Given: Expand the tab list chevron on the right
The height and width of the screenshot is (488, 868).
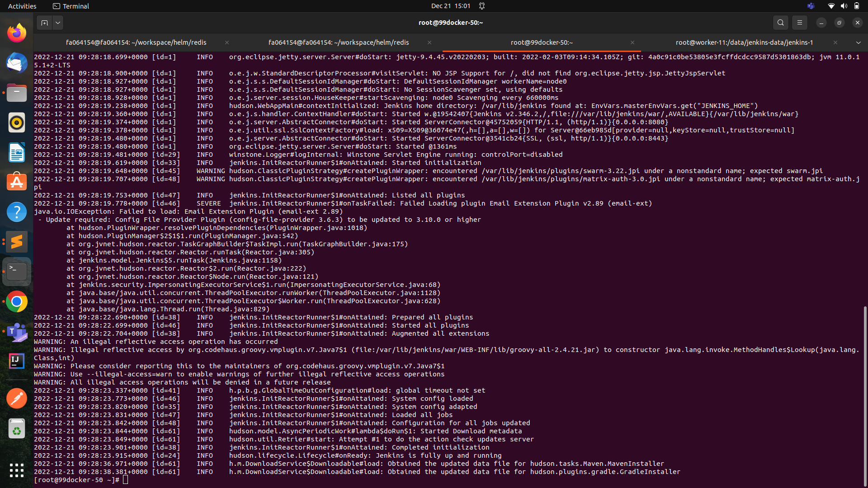Looking at the screenshot, I should 858,42.
